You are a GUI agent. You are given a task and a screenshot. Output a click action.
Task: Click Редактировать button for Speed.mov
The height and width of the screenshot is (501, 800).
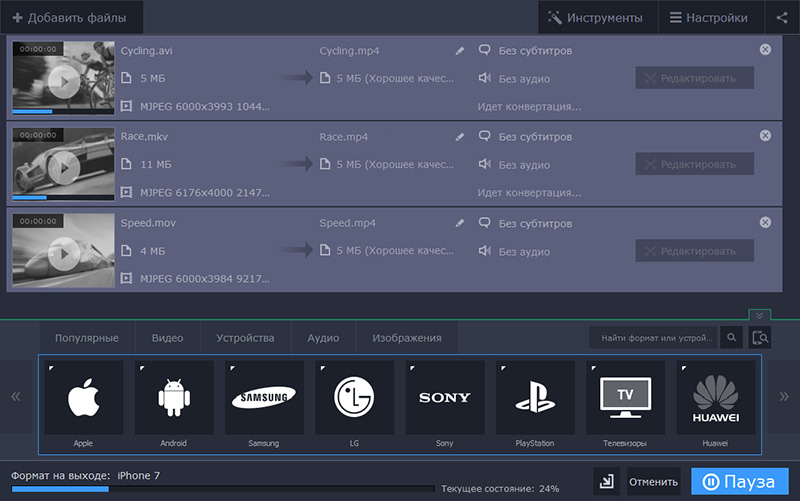coord(694,251)
